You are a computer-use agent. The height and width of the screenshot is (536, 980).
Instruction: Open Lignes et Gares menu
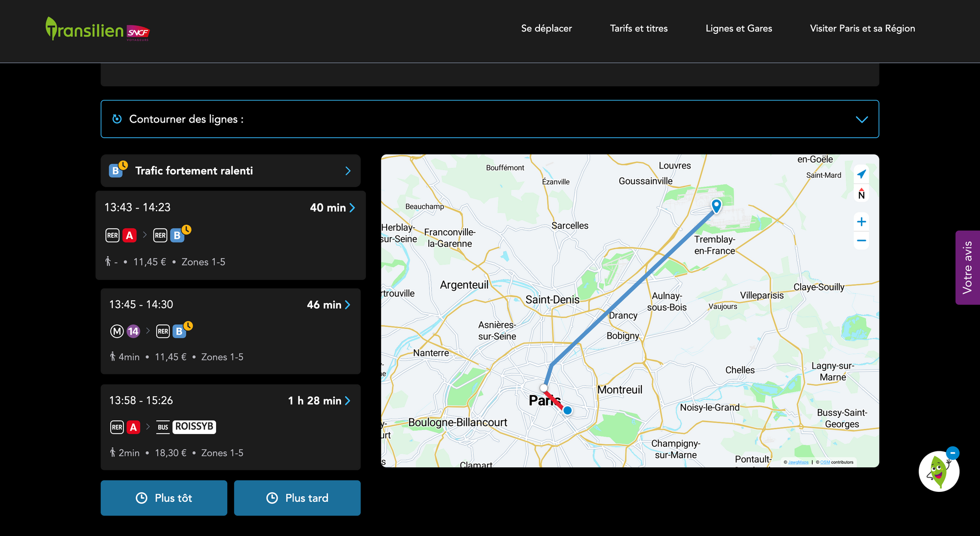738,28
